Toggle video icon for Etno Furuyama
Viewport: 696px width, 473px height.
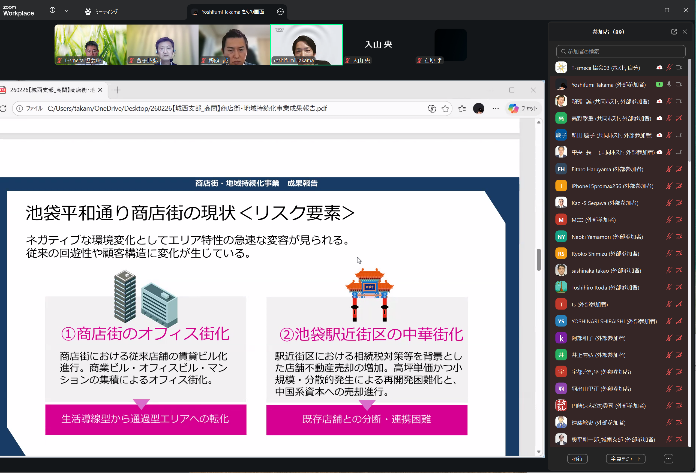click(679, 169)
